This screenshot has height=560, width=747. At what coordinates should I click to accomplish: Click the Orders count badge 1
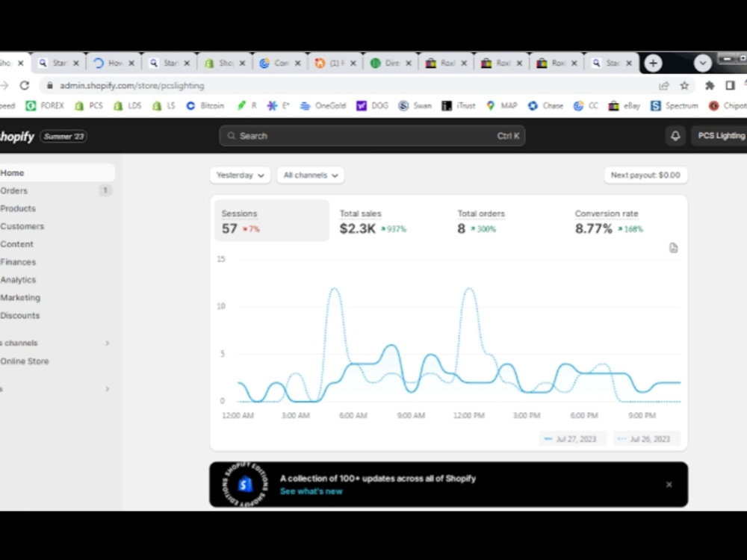coord(105,190)
